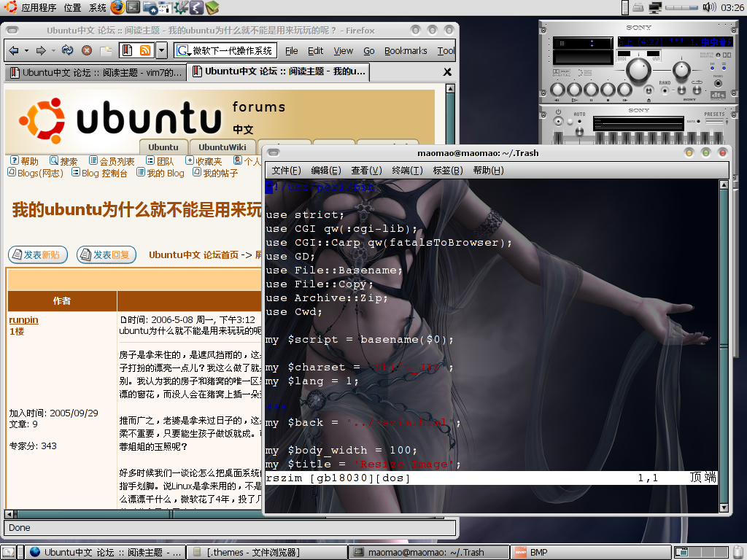Image resolution: width=747 pixels, height=560 pixels.
Task: Toggle RAND shuffle on Sony player
Action: tap(665, 90)
